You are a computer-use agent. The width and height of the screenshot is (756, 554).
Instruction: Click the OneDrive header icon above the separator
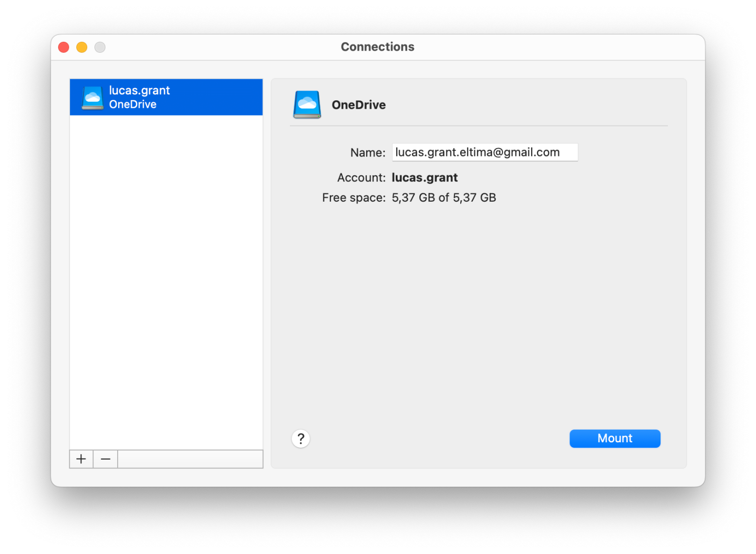tap(307, 104)
